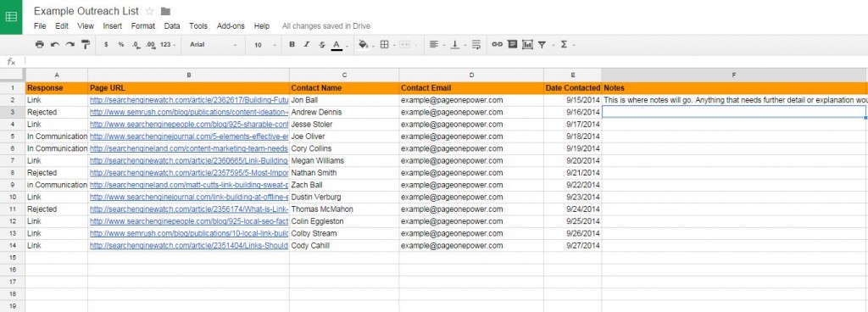Select the paint format roller icon
Viewport: 868px width, 312px height.
pyautogui.click(x=86, y=45)
